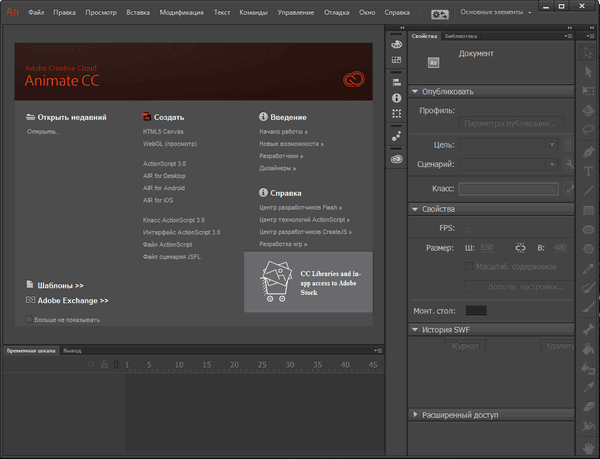Select the Lasso tool
Image resolution: width=600 pixels, height=459 pixels.
tap(588, 130)
